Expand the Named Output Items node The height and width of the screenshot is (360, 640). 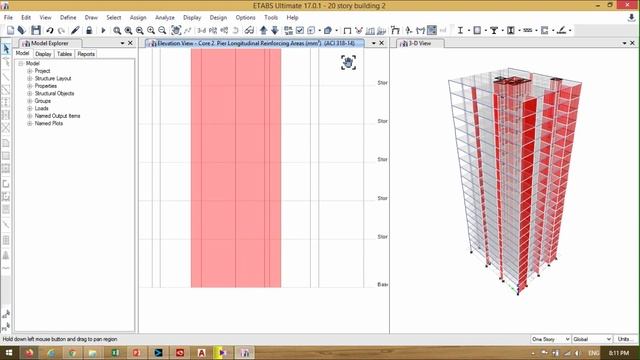29,116
